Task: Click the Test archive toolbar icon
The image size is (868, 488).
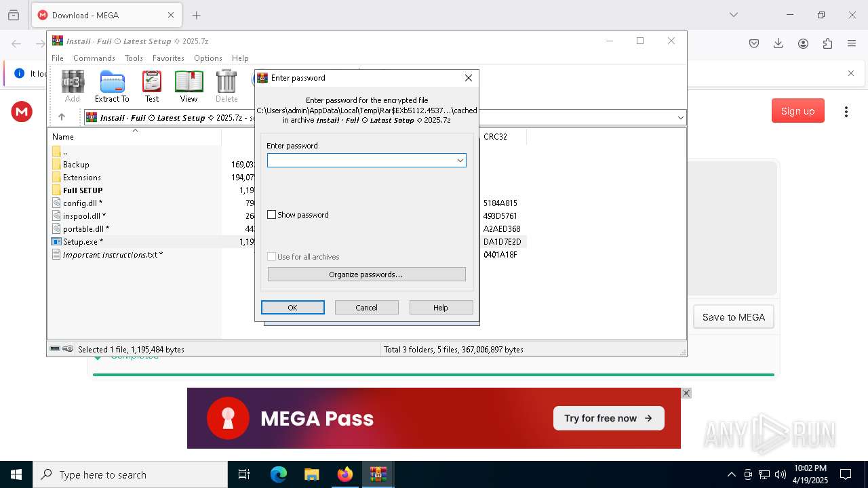Action: [x=152, y=86]
